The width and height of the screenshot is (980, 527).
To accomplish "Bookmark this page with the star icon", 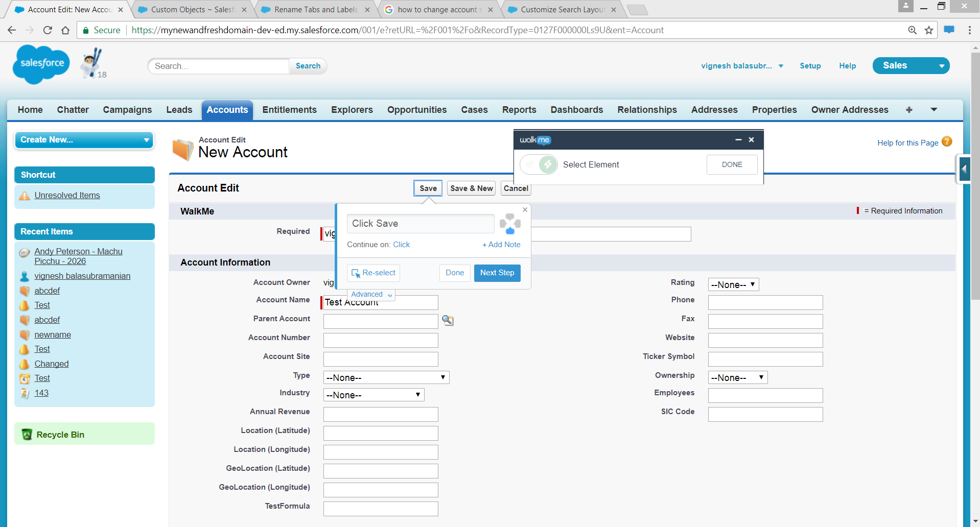I will coord(929,30).
